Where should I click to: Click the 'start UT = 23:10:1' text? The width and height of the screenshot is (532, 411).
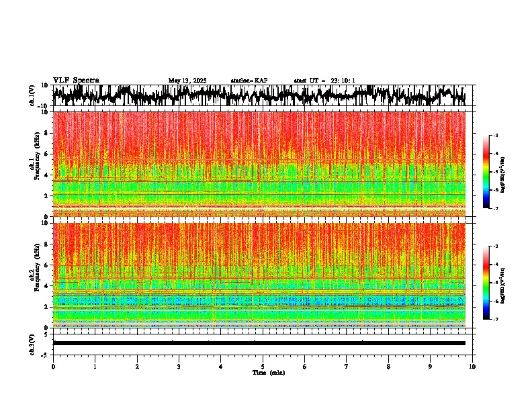click(324, 81)
